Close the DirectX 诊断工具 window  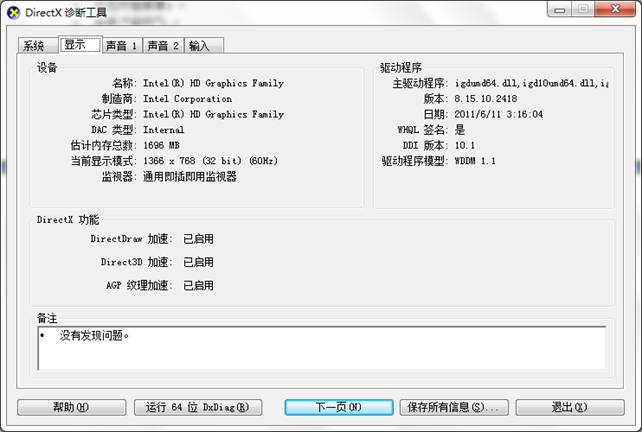615,9
